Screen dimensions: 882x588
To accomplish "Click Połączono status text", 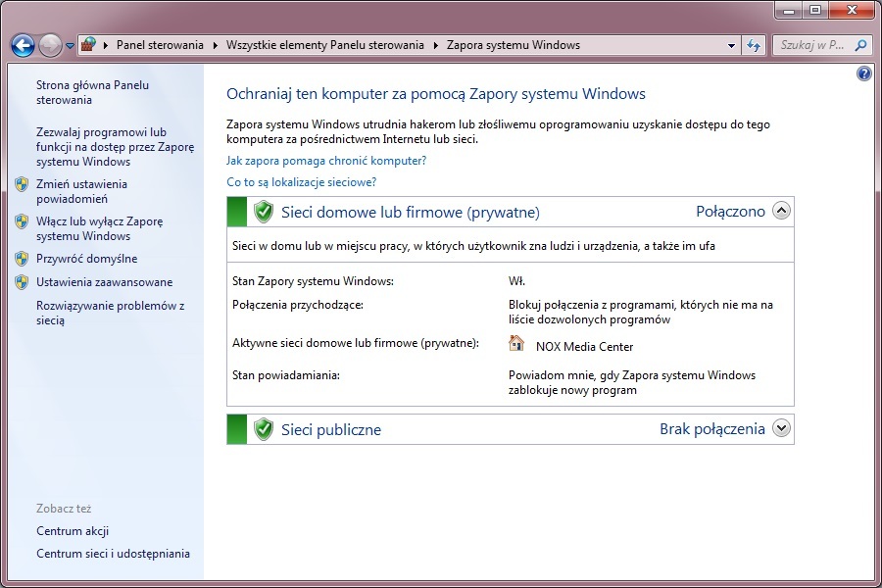I will (730, 212).
